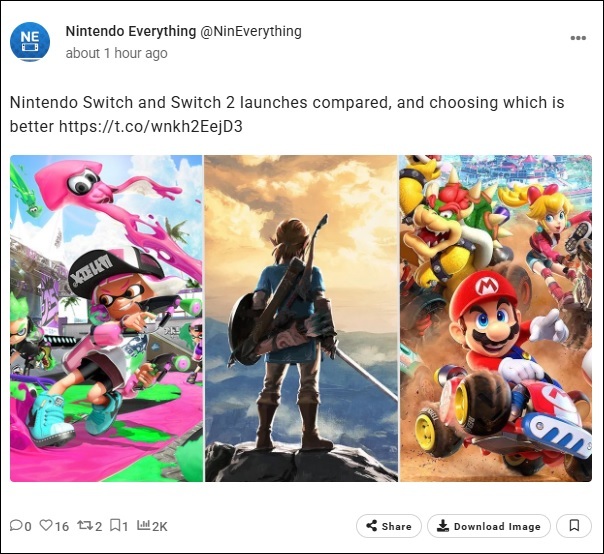Image resolution: width=604 pixels, height=554 pixels.
Task: Click the retweet arrows icon
Action: pos(84,525)
